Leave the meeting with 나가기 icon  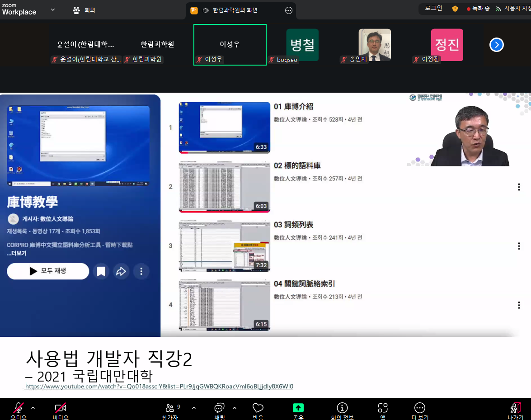pyautogui.click(x=516, y=408)
